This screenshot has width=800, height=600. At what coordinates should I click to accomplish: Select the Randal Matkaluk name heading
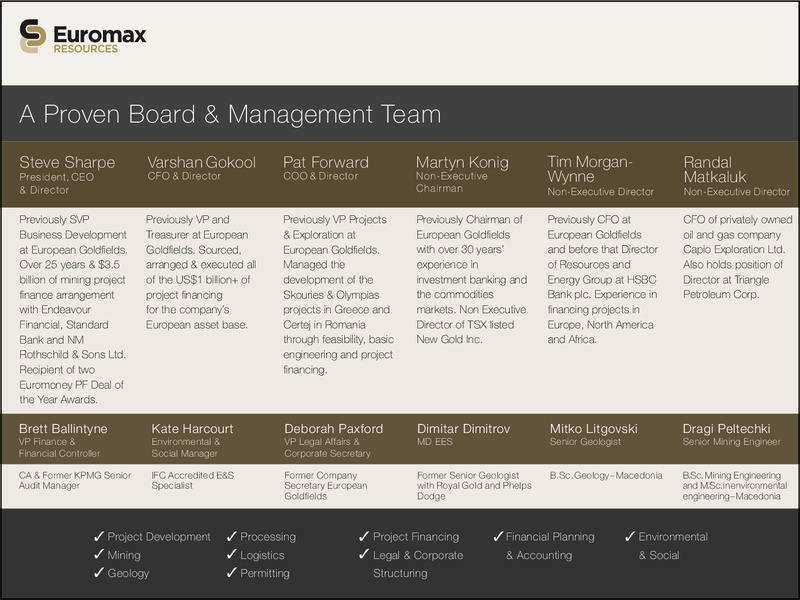(715, 169)
